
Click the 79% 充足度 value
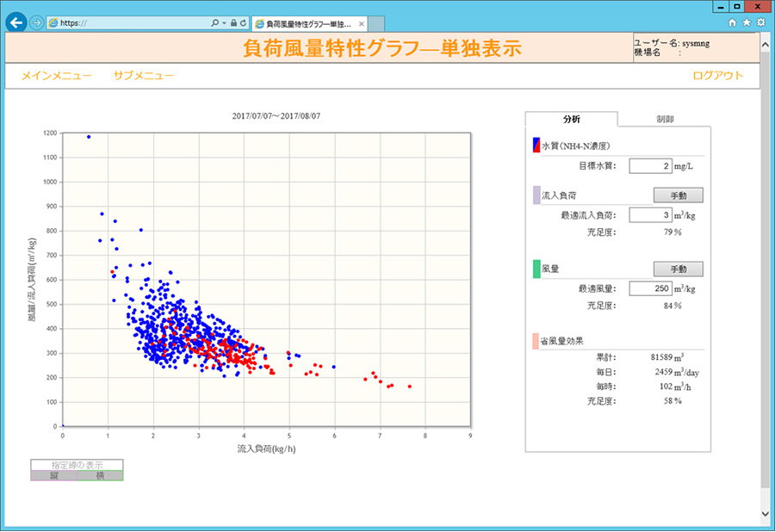coord(673,232)
